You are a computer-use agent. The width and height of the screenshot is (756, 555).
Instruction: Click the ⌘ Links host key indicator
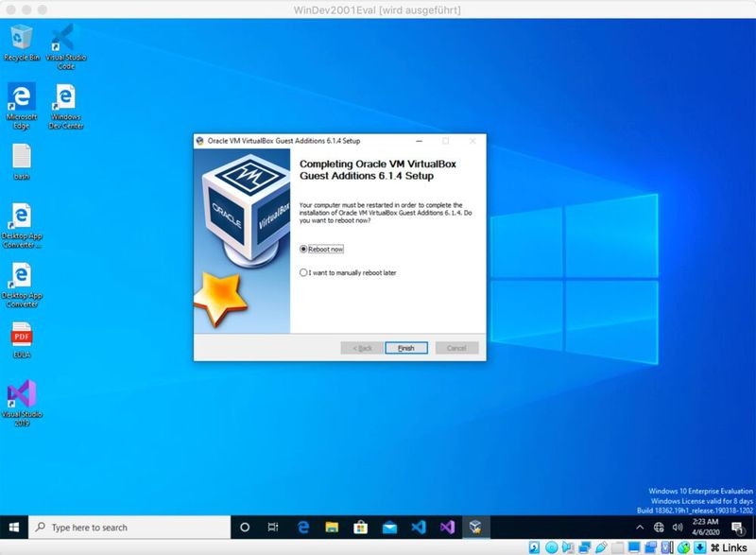(729, 547)
